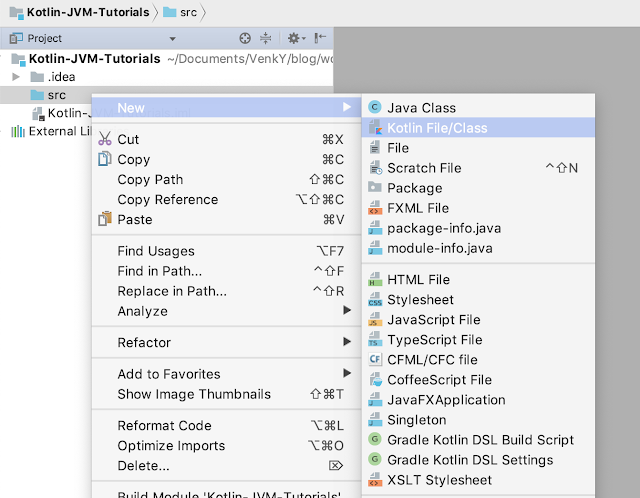The image size is (640, 498).
Task: Click the Project panel title
Action: (x=44, y=38)
